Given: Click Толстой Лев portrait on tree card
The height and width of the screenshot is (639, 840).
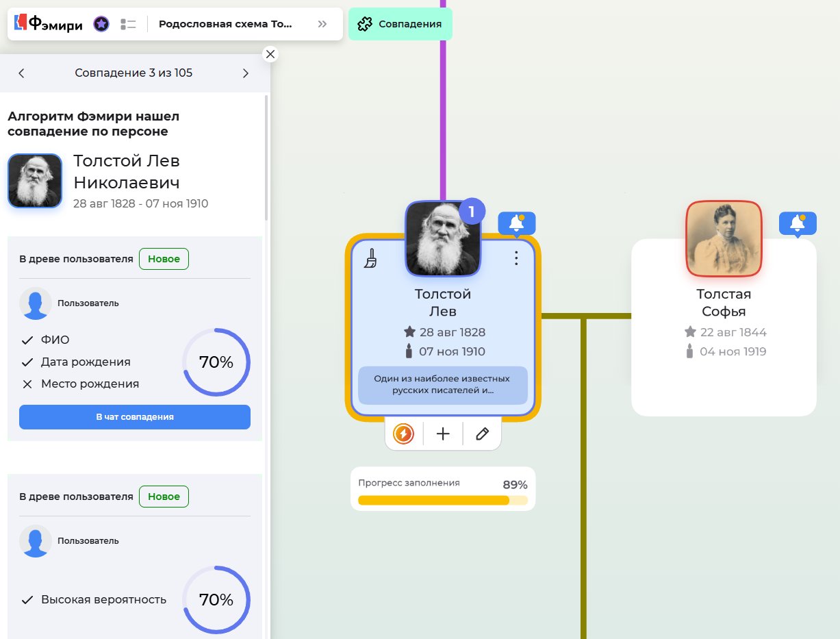Looking at the screenshot, I should click(443, 238).
